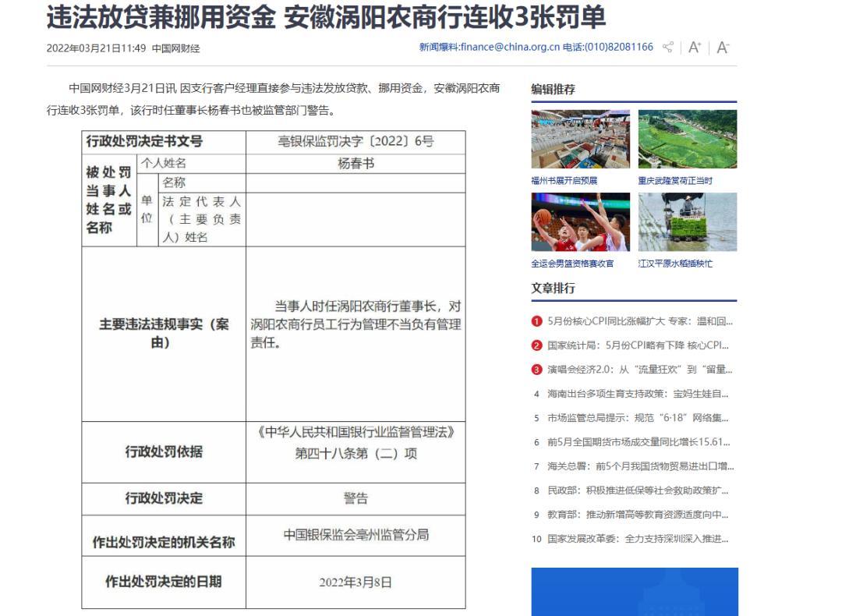The width and height of the screenshot is (842, 616).
Task: Click the 主要违法违规事实 row label
Action: (x=164, y=333)
